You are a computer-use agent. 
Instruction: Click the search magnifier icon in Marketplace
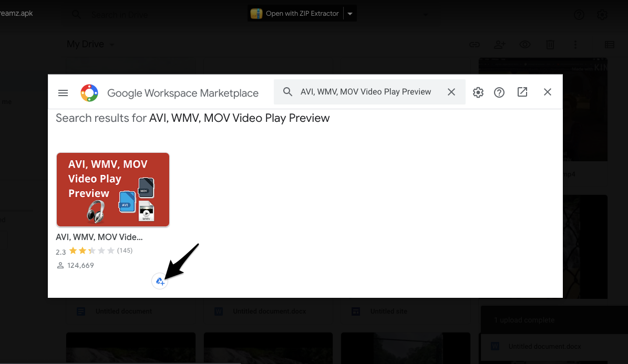[x=287, y=92]
